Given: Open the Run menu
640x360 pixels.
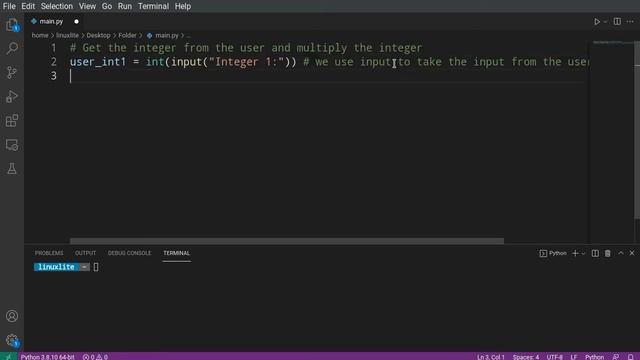Looking at the screenshot, I should tap(124, 7).
